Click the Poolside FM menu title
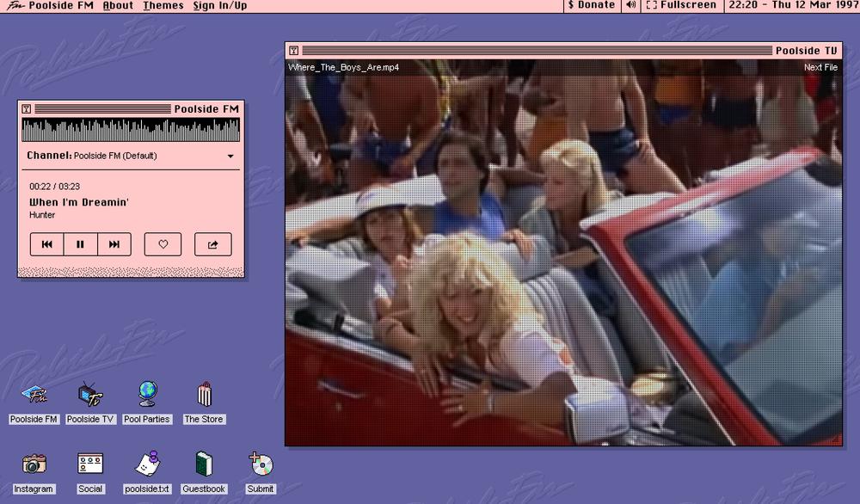The width and height of the screenshot is (860, 504). 61,5
